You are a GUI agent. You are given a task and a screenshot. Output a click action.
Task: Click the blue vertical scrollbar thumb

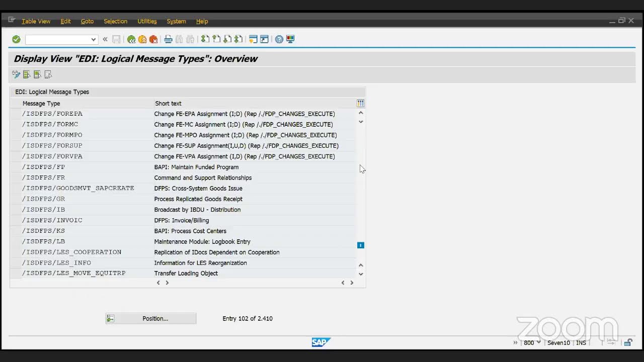pos(360,245)
